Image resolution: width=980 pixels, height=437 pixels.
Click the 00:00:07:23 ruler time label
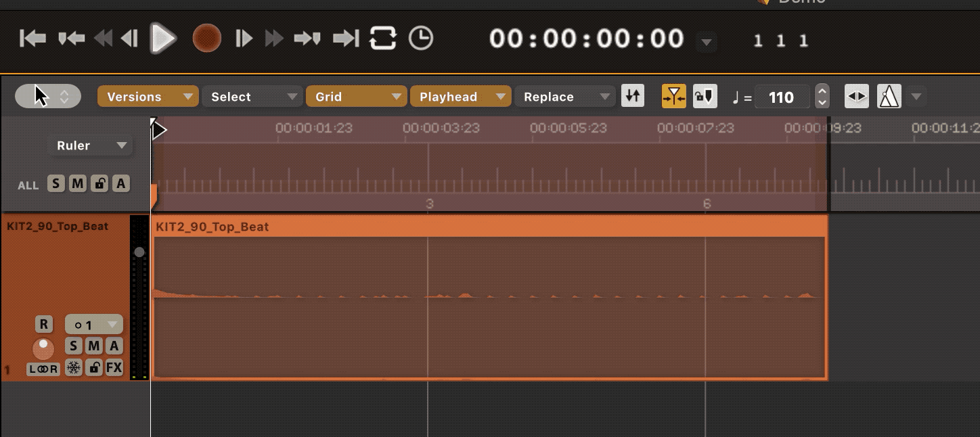click(x=695, y=128)
